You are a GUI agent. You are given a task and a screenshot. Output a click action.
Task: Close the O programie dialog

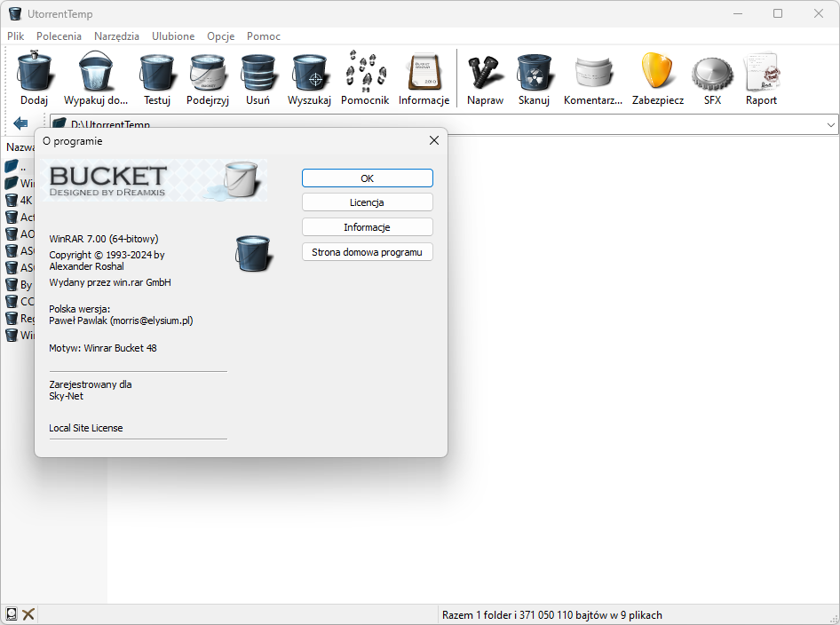pos(434,140)
